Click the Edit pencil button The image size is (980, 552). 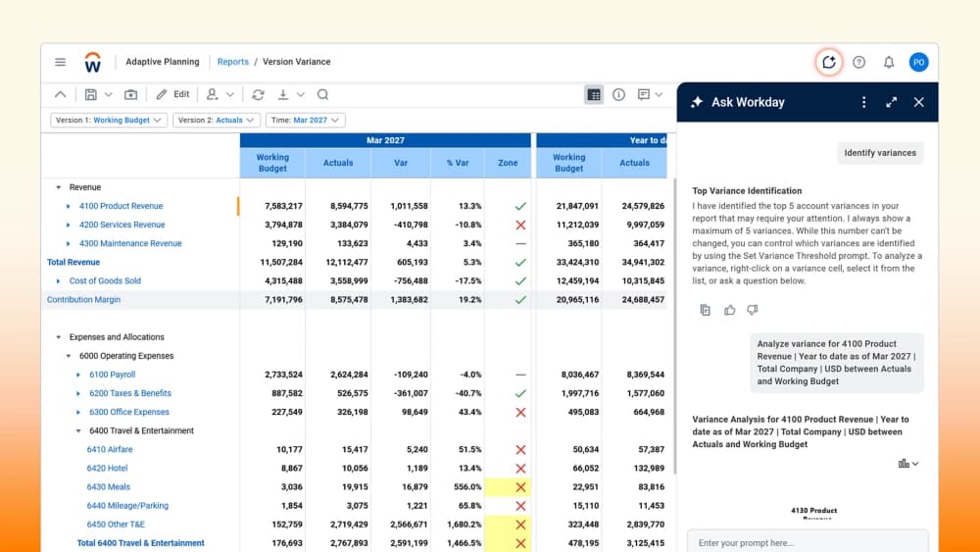172,94
